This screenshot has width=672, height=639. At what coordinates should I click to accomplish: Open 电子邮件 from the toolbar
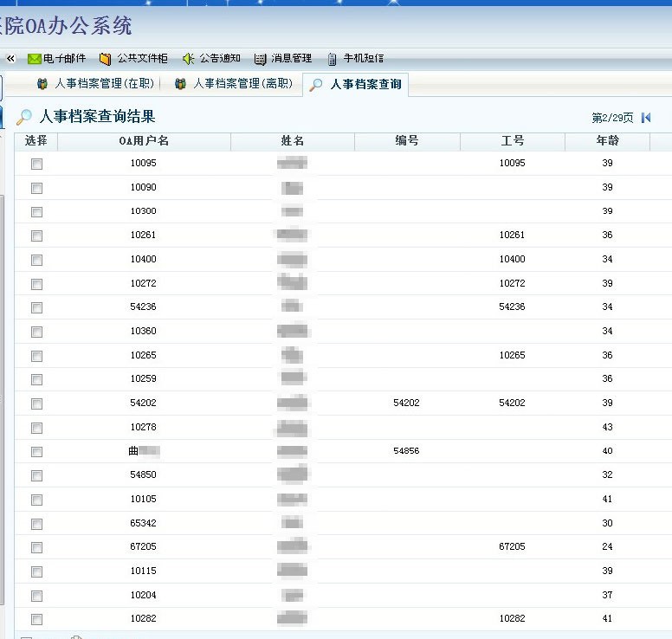coord(56,58)
